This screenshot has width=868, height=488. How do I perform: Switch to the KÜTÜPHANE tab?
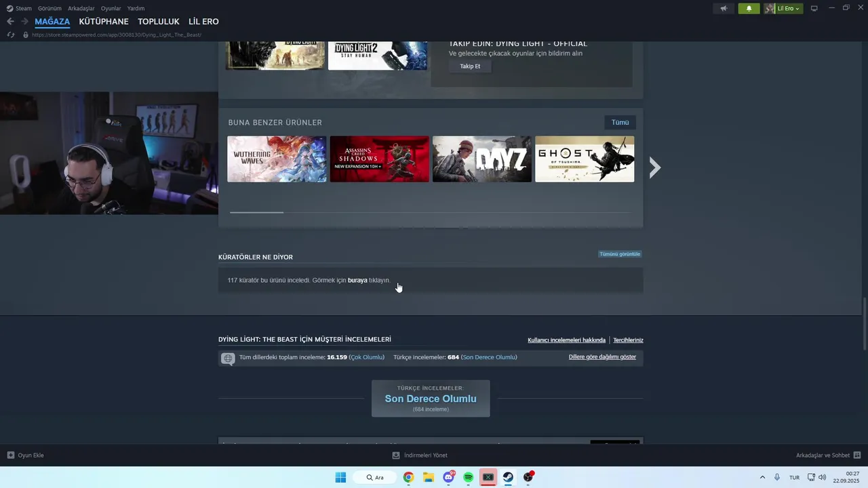(x=104, y=22)
